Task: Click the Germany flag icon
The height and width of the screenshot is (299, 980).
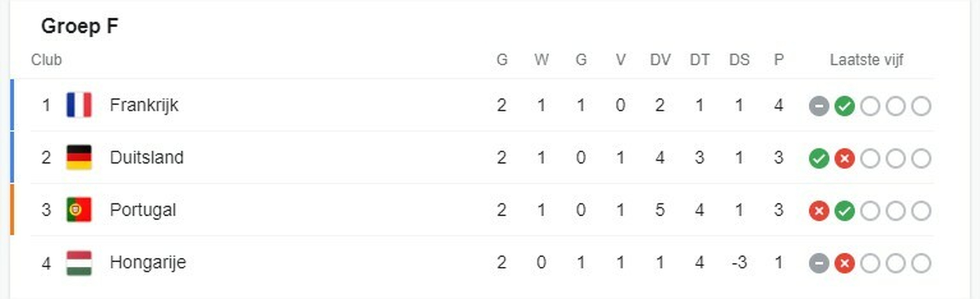Action: [x=79, y=157]
